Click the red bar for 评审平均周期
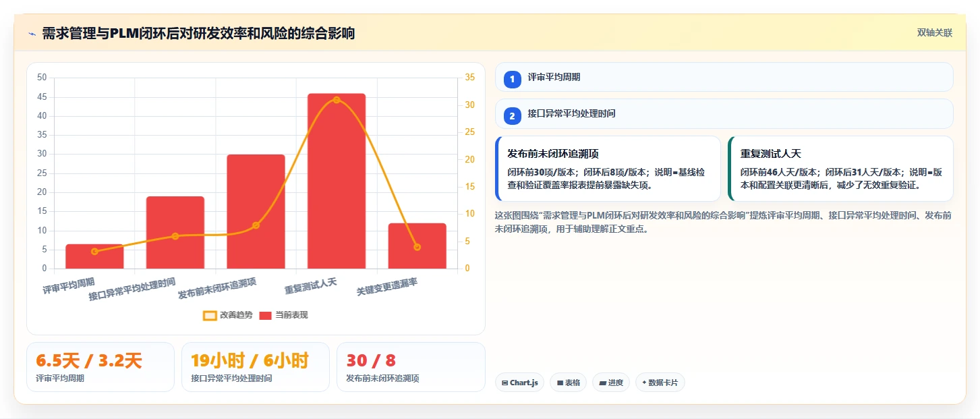The image size is (980, 419). click(x=94, y=256)
